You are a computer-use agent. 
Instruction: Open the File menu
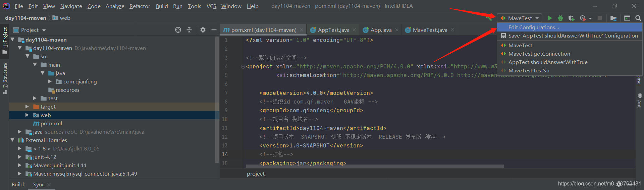19,6
